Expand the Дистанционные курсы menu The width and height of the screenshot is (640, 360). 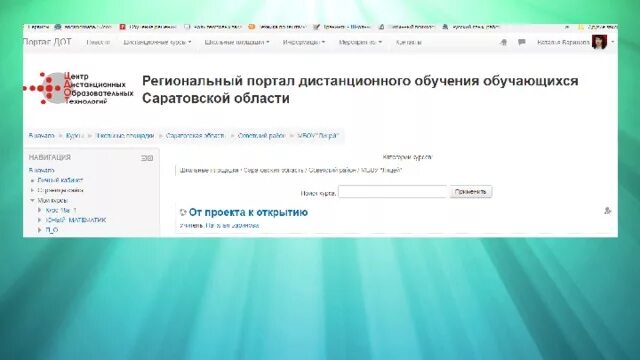(x=157, y=42)
